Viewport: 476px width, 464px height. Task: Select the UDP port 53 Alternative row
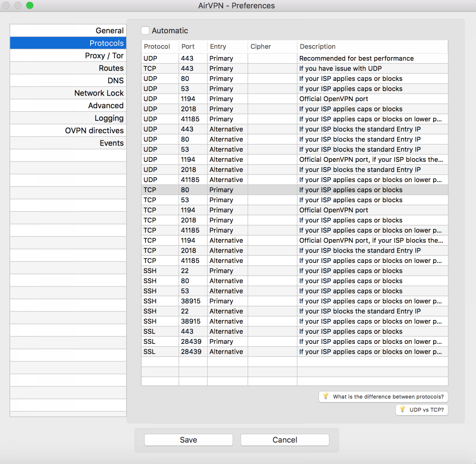[x=295, y=150]
